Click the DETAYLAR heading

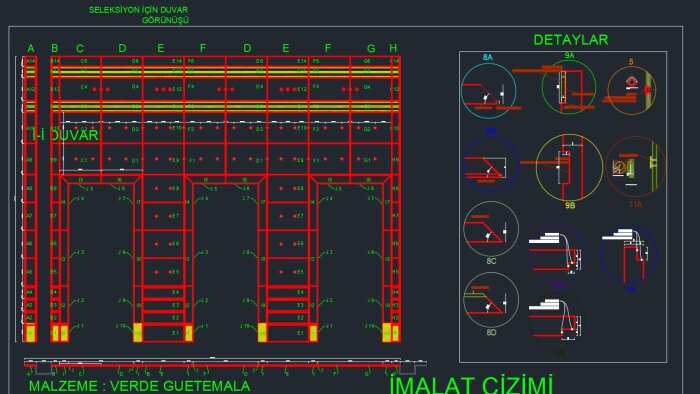coord(571,40)
